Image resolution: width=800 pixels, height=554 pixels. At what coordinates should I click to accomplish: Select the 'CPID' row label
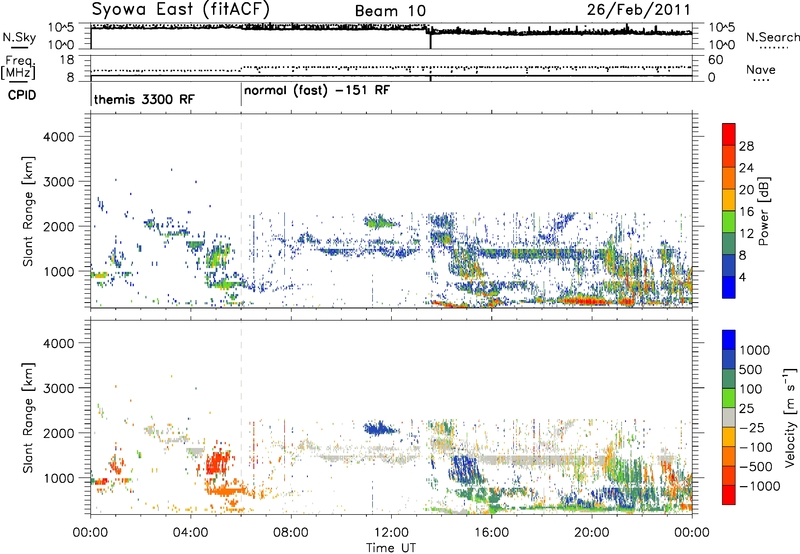coord(22,95)
